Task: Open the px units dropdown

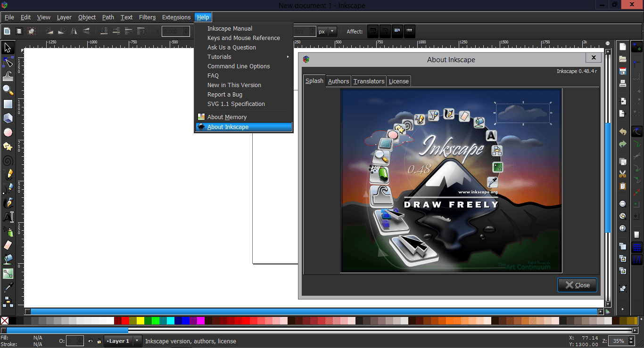Action: click(327, 32)
